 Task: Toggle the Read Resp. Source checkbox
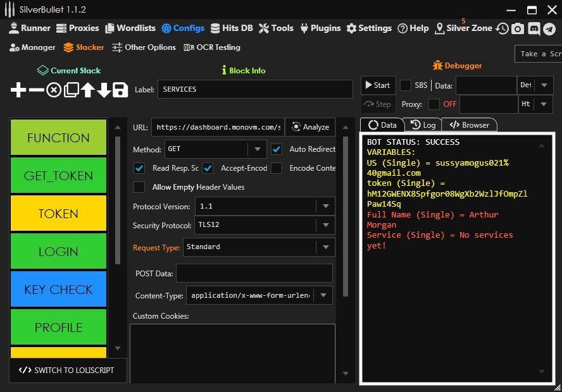(x=140, y=168)
